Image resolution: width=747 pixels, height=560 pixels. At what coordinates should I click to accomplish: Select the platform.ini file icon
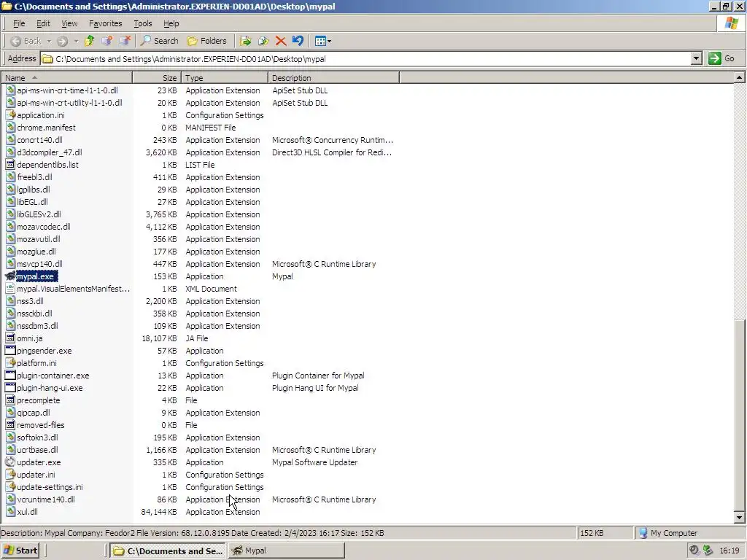click(10, 363)
